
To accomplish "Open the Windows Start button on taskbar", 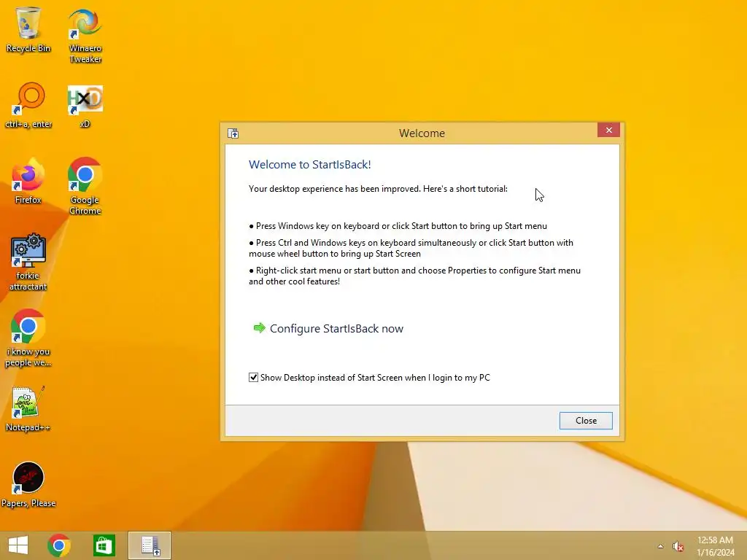I will (18, 545).
